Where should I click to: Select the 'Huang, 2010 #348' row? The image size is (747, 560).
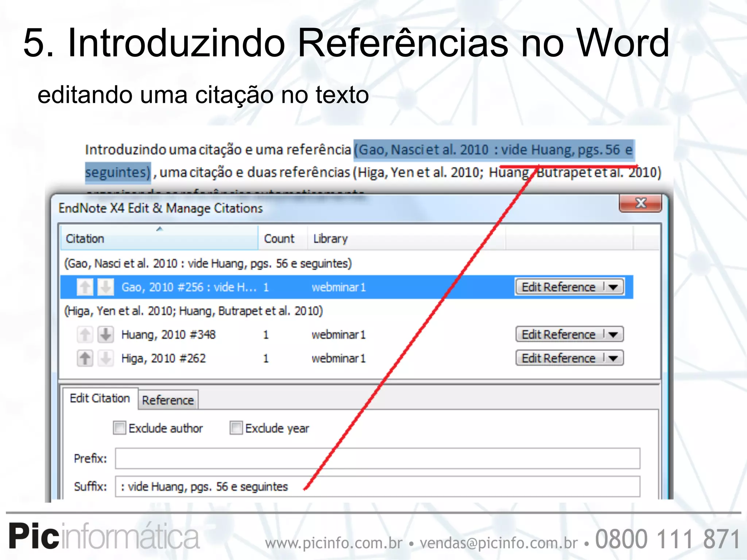pos(347,334)
